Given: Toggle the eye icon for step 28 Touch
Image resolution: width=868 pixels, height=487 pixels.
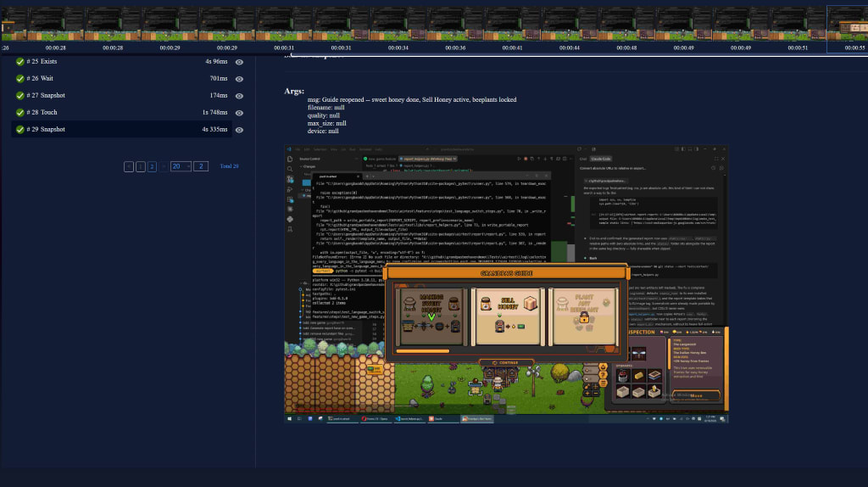Looking at the screenshot, I should (x=239, y=113).
